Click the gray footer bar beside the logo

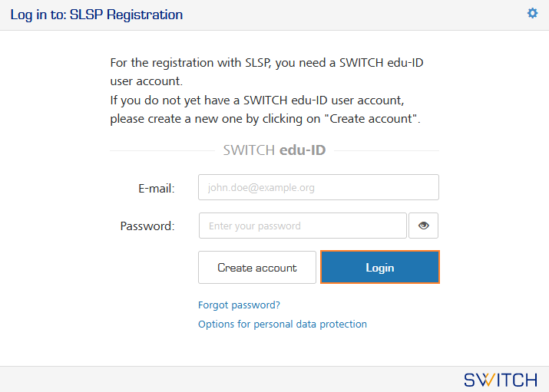tap(231, 380)
